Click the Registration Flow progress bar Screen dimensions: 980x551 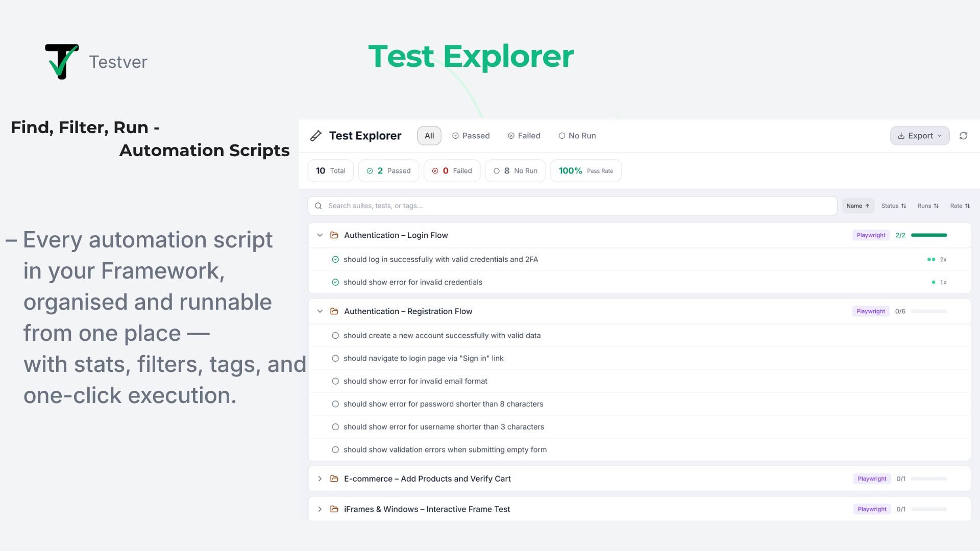point(929,311)
